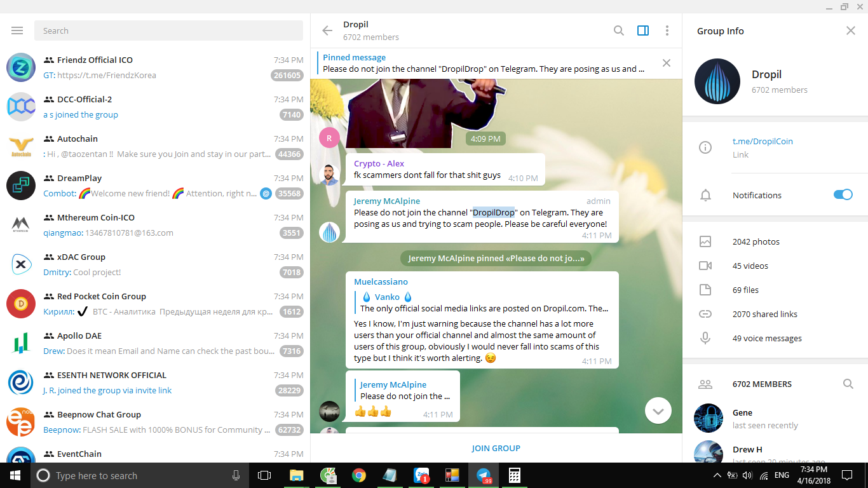
Task: Open the t.me/DropilCoin link
Action: [763, 141]
